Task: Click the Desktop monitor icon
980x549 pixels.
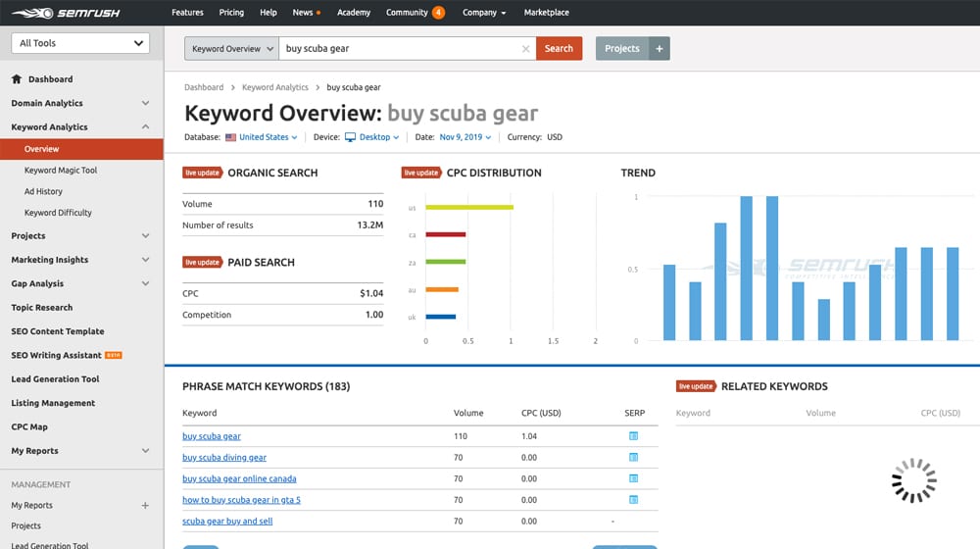Action: 350,137
